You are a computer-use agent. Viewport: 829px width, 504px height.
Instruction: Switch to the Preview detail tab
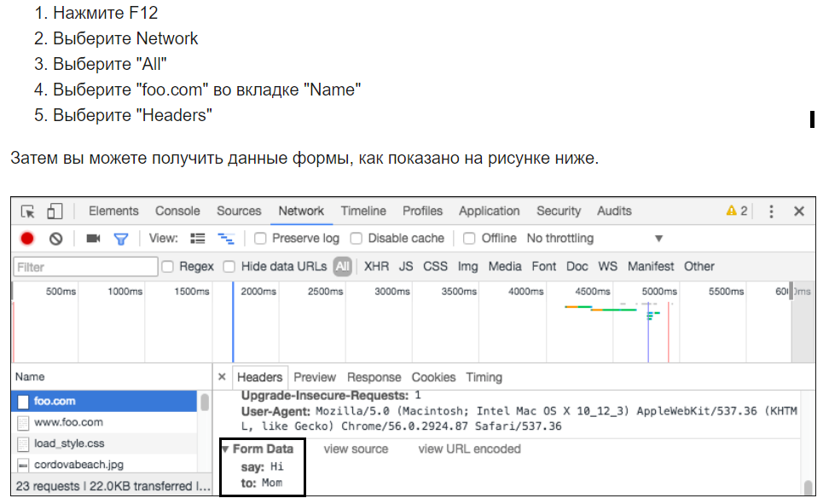tap(315, 377)
